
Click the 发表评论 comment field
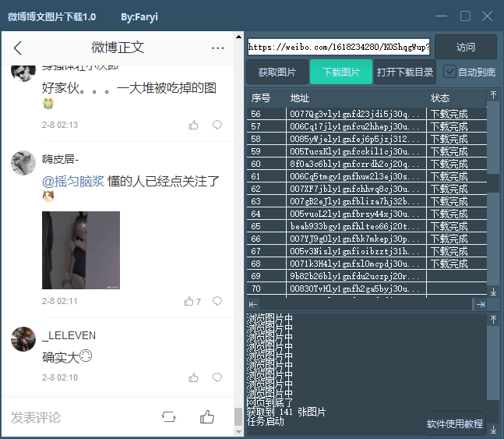pos(36,417)
